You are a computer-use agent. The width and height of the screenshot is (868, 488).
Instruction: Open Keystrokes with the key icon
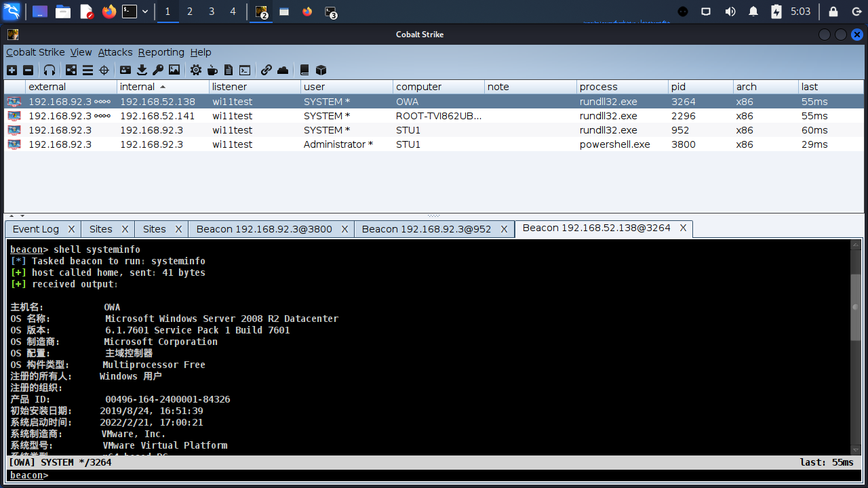pyautogui.click(x=158, y=70)
